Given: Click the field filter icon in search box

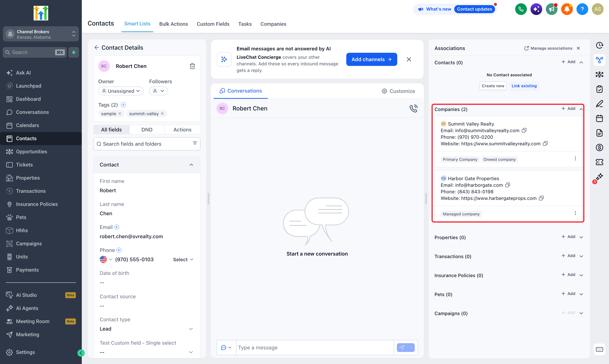Looking at the screenshot, I should pos(195,143).
